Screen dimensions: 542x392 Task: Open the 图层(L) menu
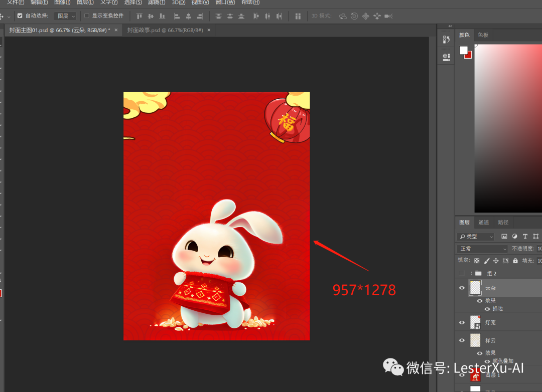tap(85, 3)
